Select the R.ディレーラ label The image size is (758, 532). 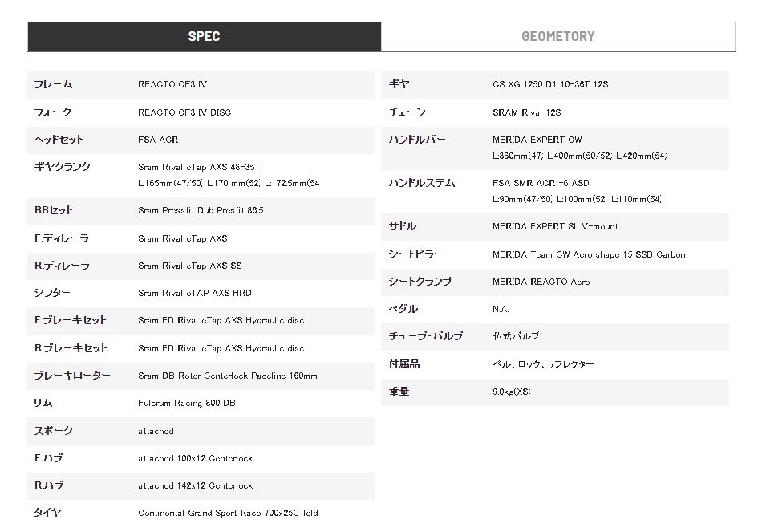[62, 266]
